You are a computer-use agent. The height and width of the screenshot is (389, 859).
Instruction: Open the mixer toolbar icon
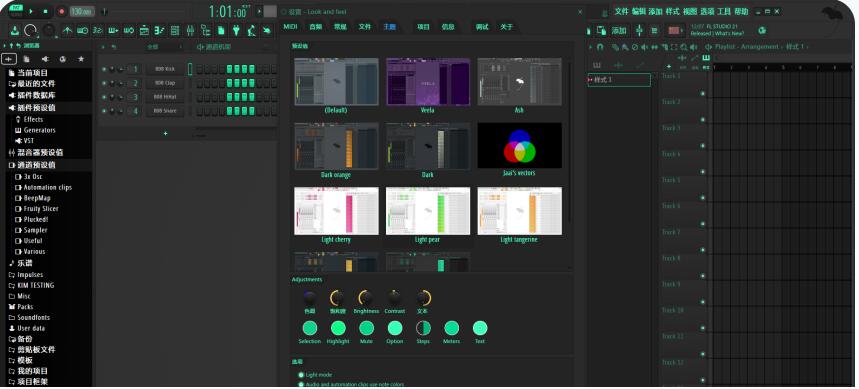190,31
